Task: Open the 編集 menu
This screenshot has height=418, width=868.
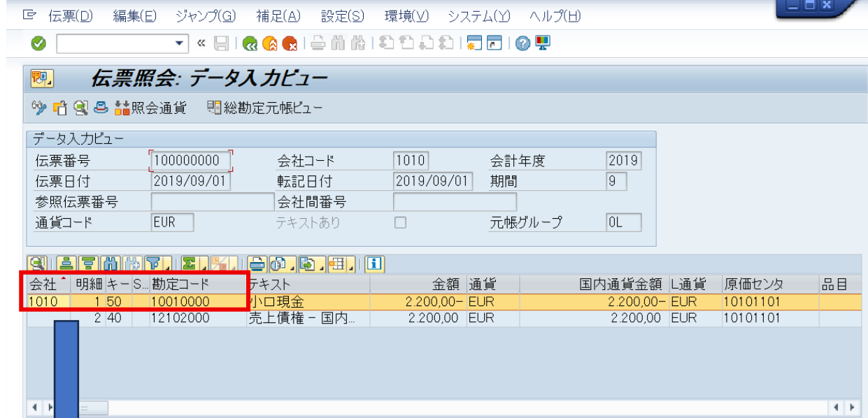Action: tap(134, 15)
